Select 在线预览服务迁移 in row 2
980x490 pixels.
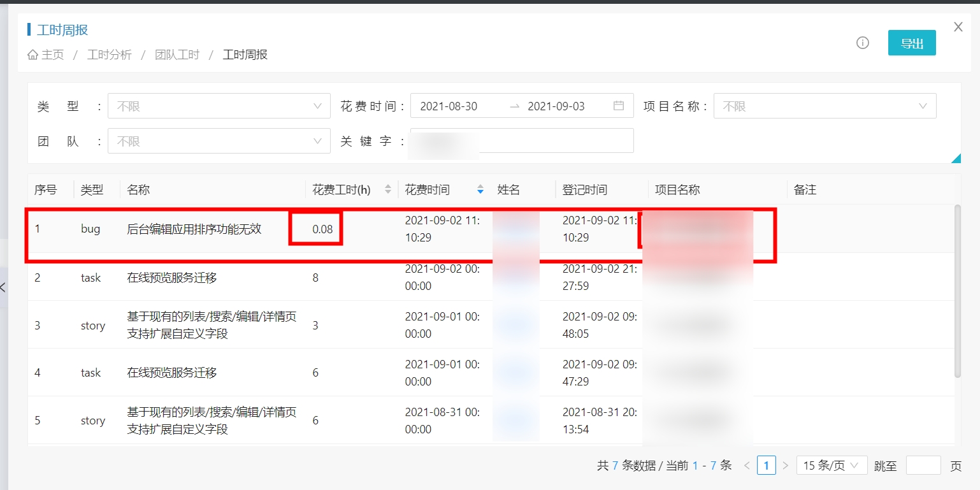[x=172, y=278]
